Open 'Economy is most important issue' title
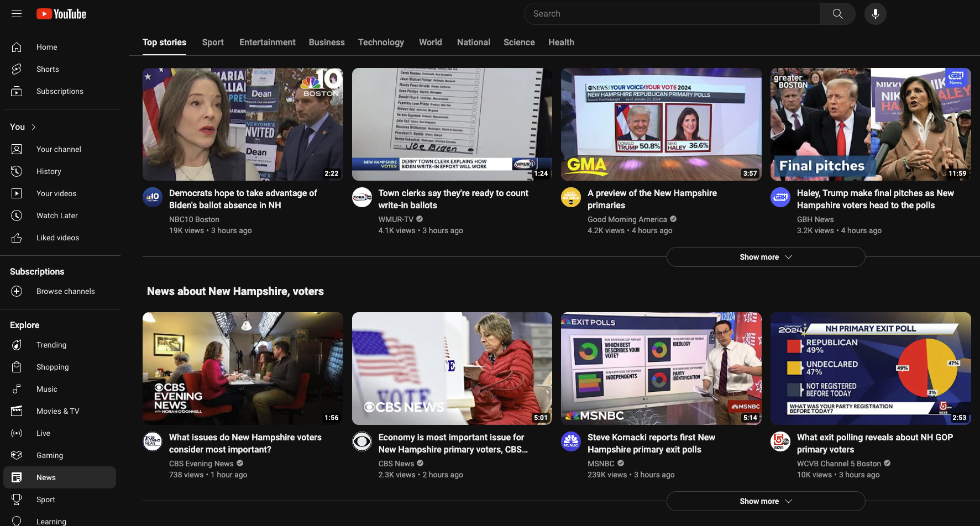The image size is (980, 526). click(x=453, y=443)
